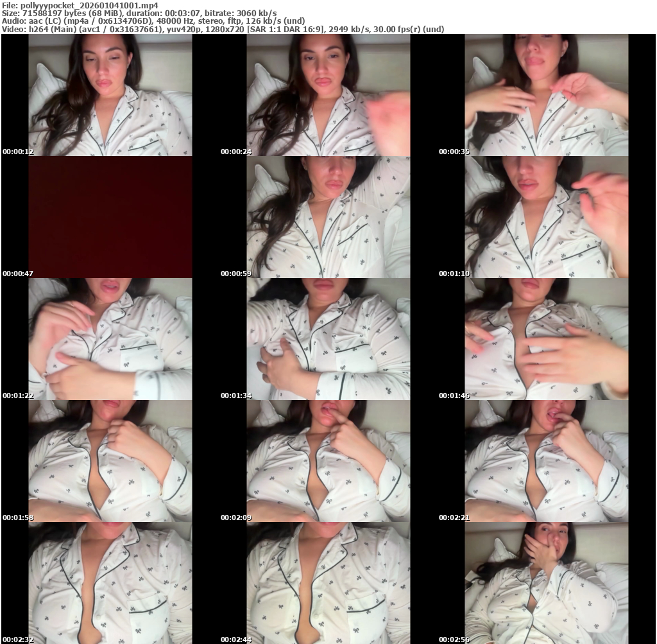657x644 pixels.
Task: Select the Video codec info line
Action: point(223,29)
